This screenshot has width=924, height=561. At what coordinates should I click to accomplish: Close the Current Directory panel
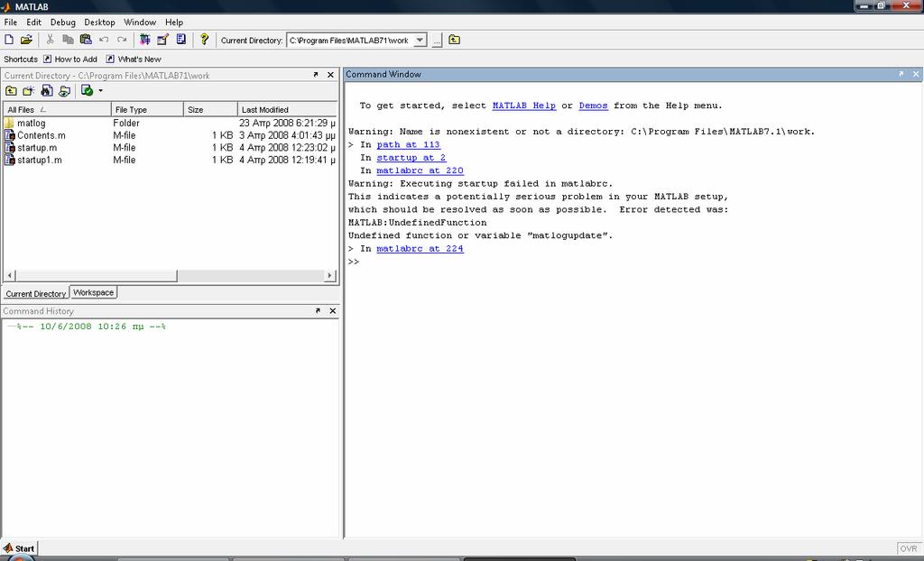pos(330,75)
